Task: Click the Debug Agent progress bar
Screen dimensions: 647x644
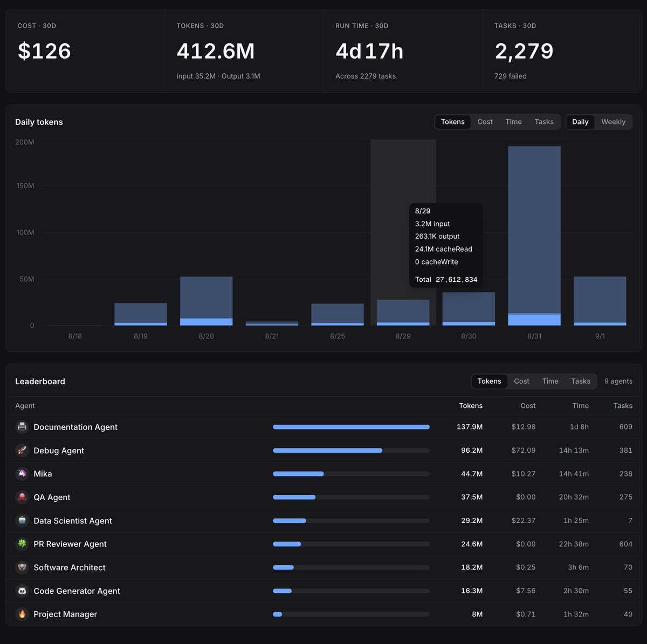Action: (x=351, y=451)
